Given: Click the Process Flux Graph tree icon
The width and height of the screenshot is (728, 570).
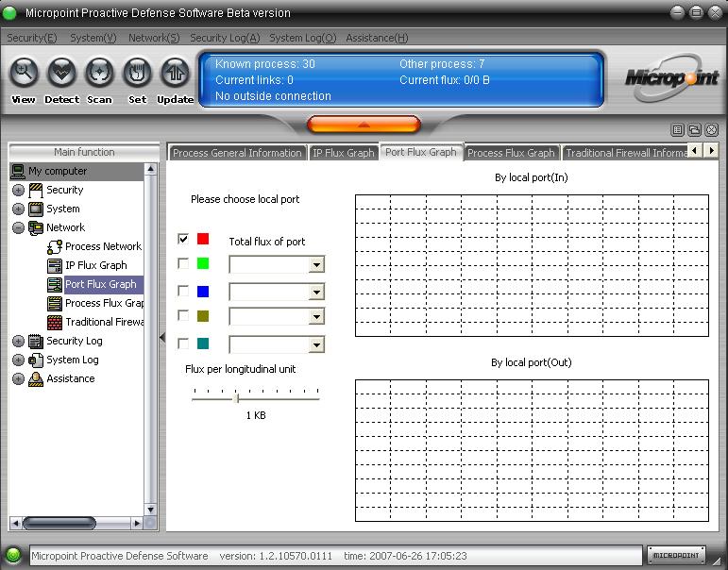Looking at the screenshot, I should click(55, 304).
